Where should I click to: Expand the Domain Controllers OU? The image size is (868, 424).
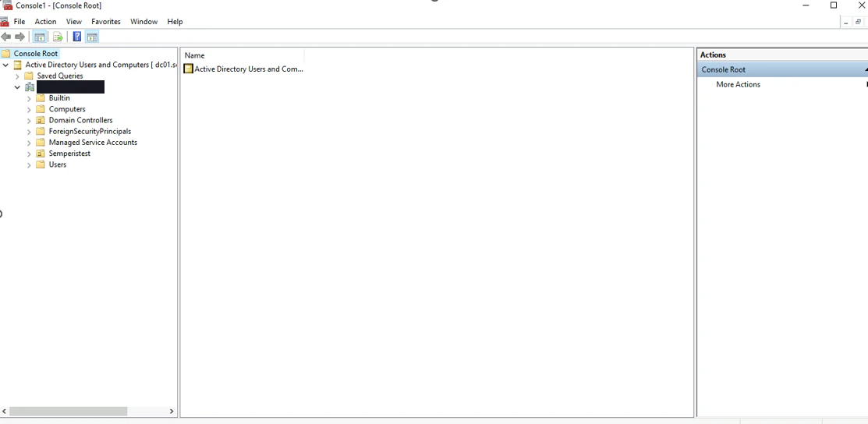click(29, 121)
